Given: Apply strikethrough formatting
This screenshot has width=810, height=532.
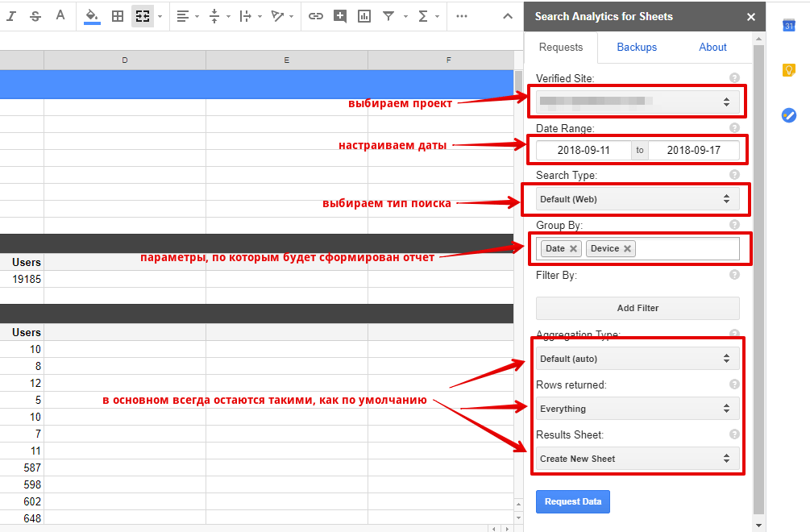Looking at the screenshot, I should [36, 16].
